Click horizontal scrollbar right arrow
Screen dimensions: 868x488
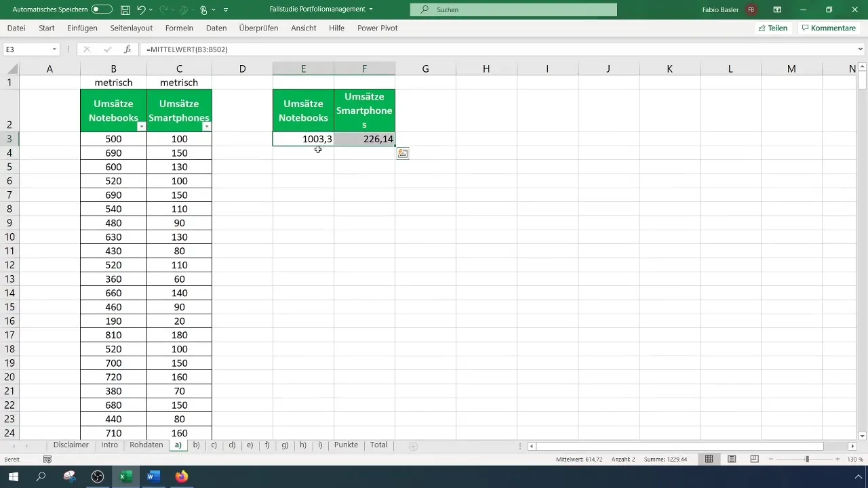(x=852, y=446)
